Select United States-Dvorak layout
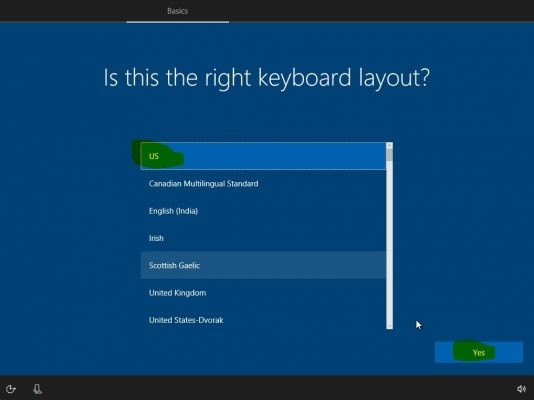The image size is (534, 400). (263, 320)
